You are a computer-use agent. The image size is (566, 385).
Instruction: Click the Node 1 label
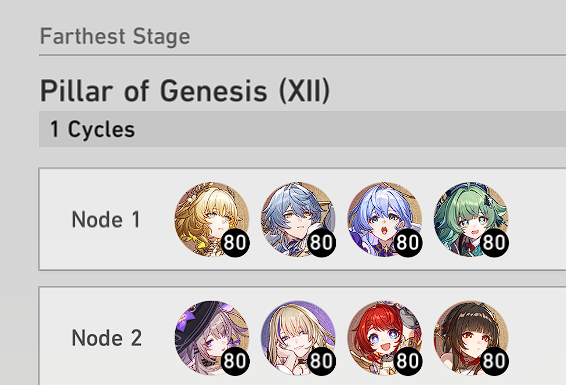(x=106, y=219)
